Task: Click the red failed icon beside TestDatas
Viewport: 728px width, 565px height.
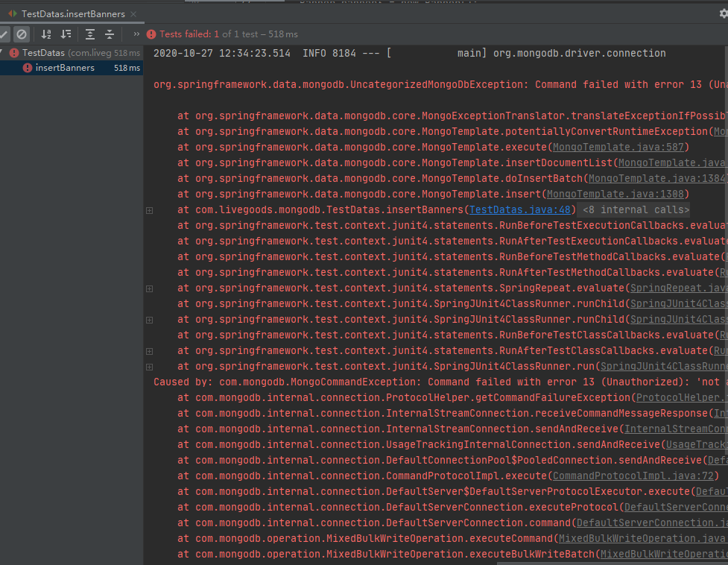Action: (14, 53)
